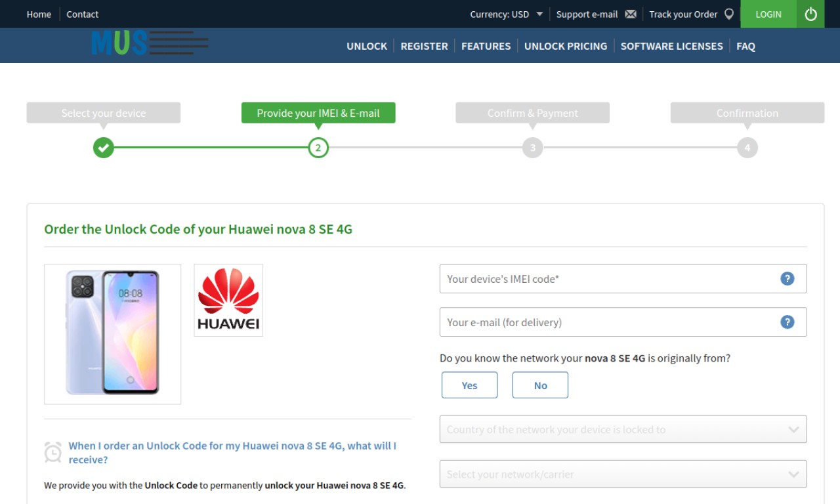Click the step 3 circle indicator

click(533, 148)
